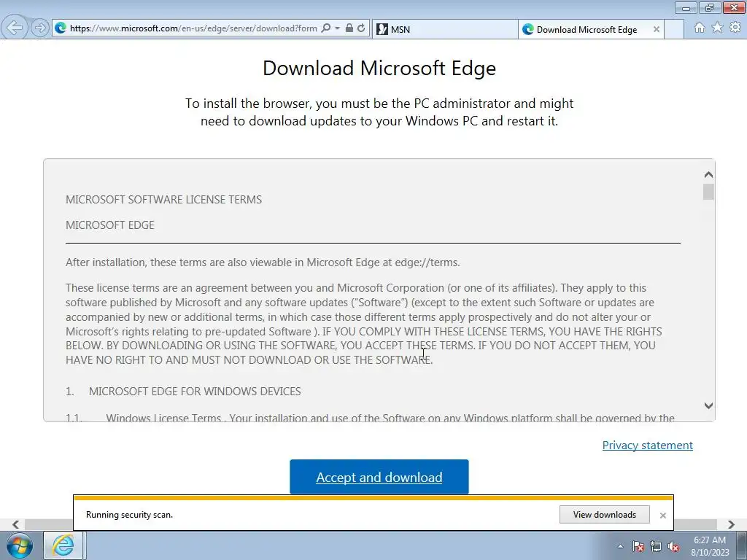
Task: Click the muted volume speaker tray icon
Action: pos(673,546)
